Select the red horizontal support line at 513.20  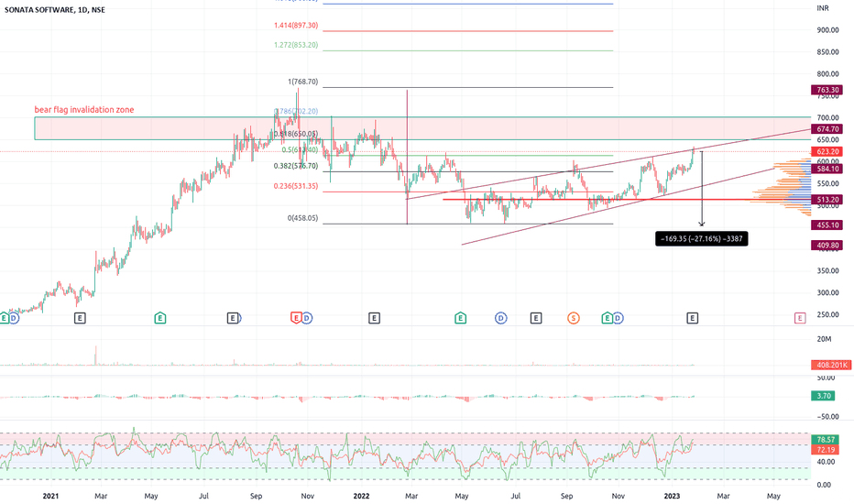click(x=627, y=200)
